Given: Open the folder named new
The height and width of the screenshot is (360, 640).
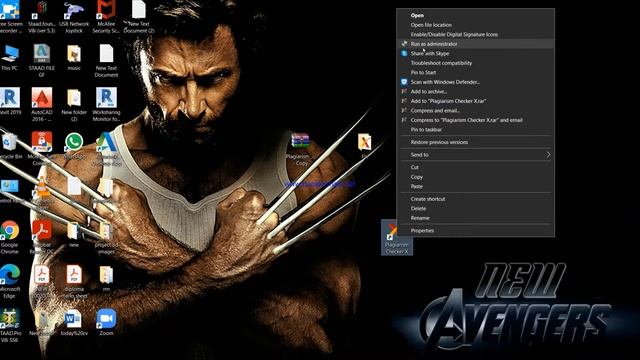Looking at the screenshot, I should click(74, 235).
